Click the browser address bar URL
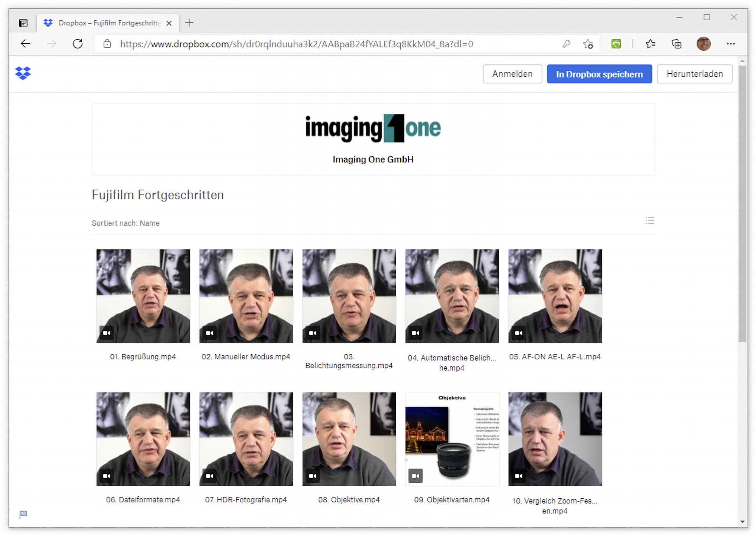Image resolution: width=756 pixels, height=536 pixels. pyautogui.click(x=296, y=44)
